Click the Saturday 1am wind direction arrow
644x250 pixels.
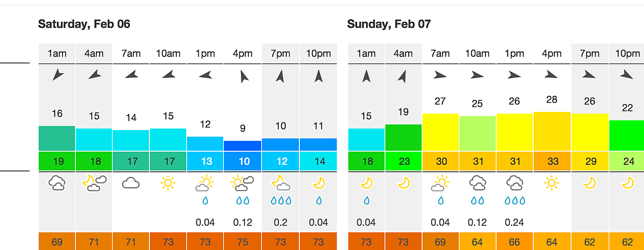[x=57, y=76]
